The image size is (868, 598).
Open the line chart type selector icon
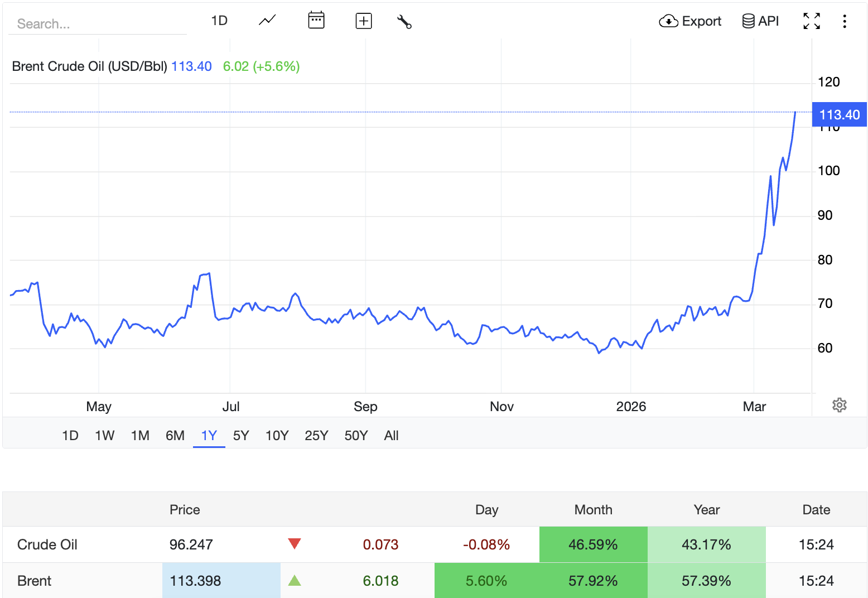tap(267, 21)
